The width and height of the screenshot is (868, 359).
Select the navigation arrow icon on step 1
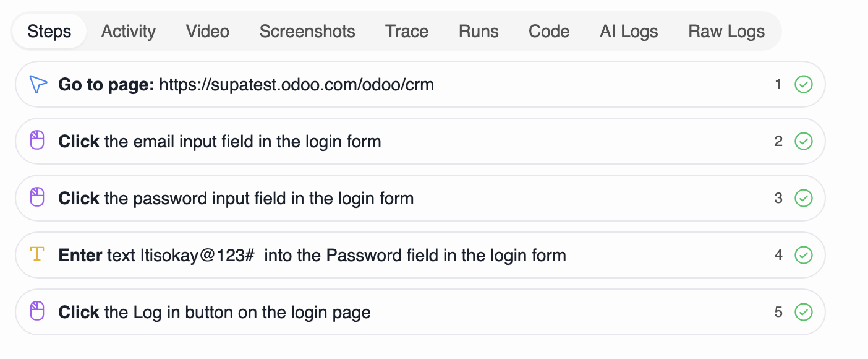[x=38, y=84]
